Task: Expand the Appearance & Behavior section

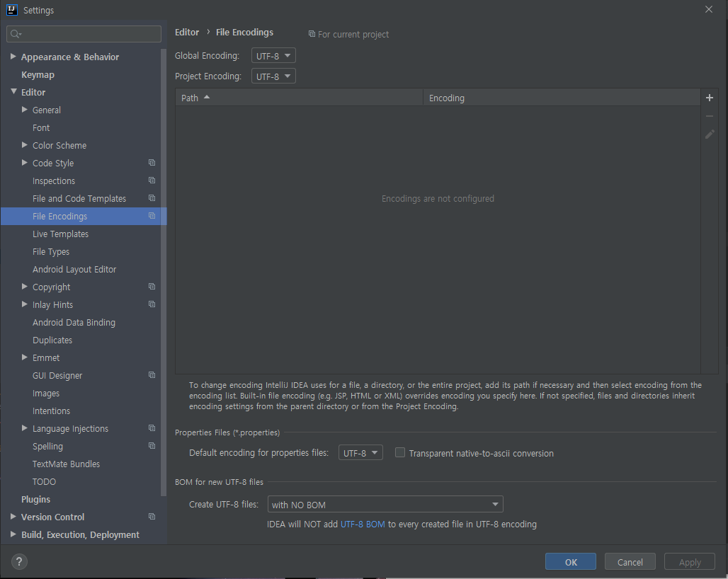Action: pos(13,56)
